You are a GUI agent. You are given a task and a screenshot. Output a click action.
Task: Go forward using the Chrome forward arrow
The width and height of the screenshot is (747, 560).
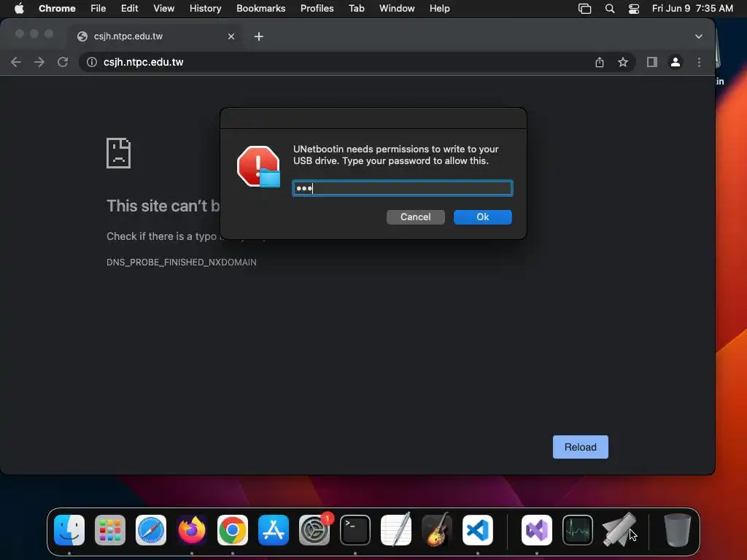(39, 62)
